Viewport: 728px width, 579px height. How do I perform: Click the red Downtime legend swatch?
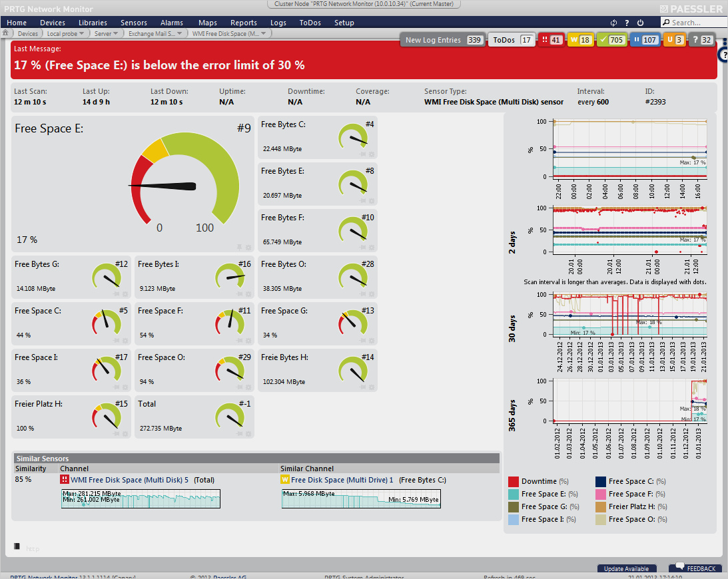(513, 482)
